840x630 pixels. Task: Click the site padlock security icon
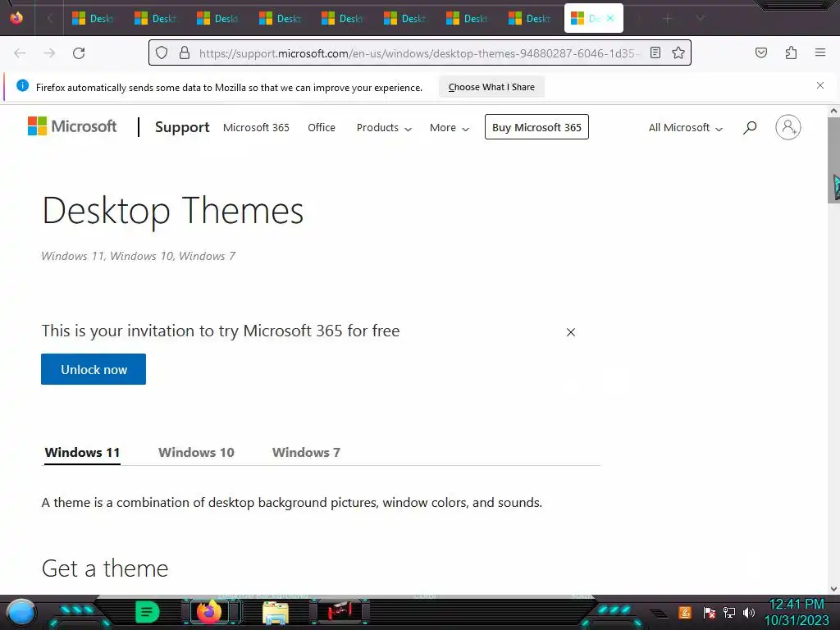click(x=185, y=52)
